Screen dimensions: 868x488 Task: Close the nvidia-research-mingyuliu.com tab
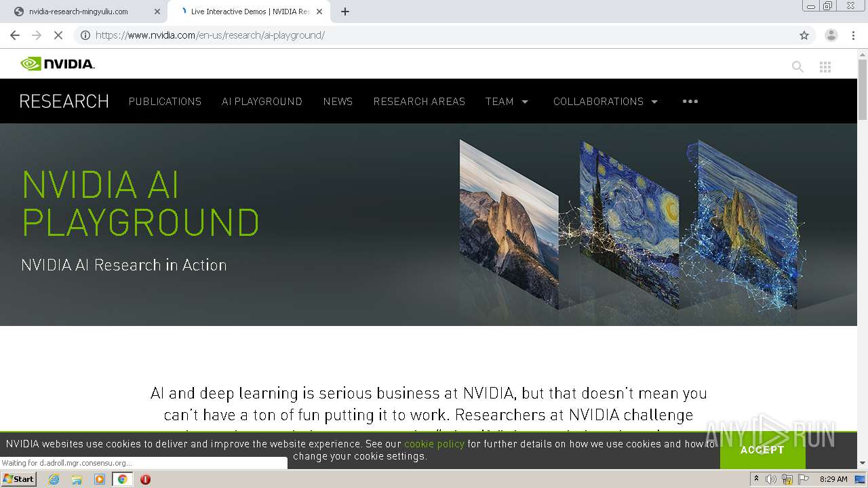coord(157,12)
